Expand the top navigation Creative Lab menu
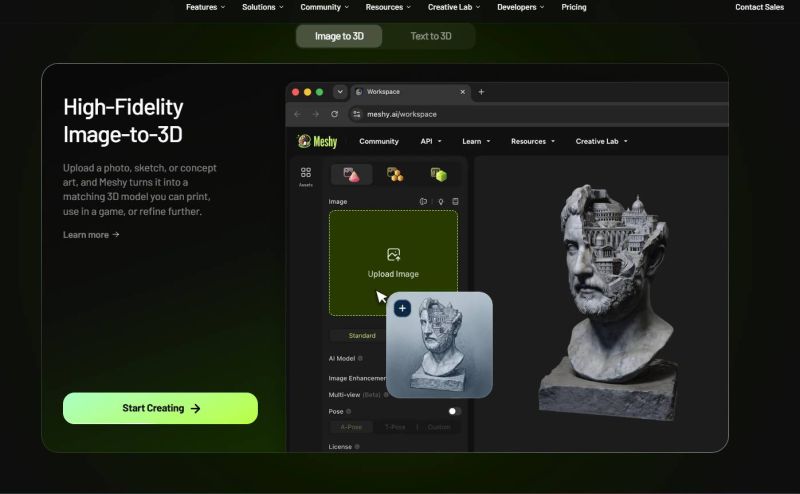Viewport: 800px width, 494px height. point(454,7)
